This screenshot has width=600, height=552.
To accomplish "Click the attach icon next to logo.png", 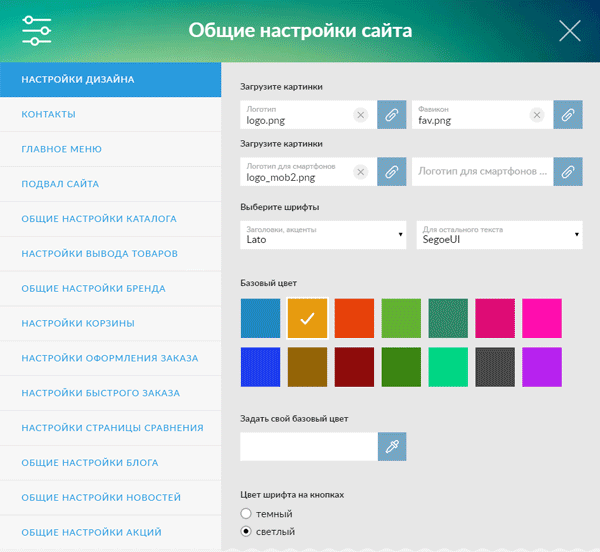I will pyautogui.click(x=392, y=116).
